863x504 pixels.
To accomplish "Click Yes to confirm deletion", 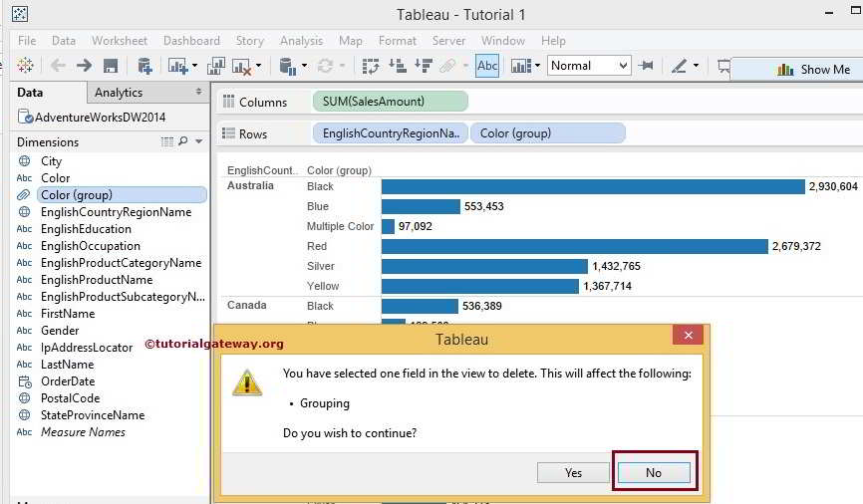I will click(x=573, y=473).
